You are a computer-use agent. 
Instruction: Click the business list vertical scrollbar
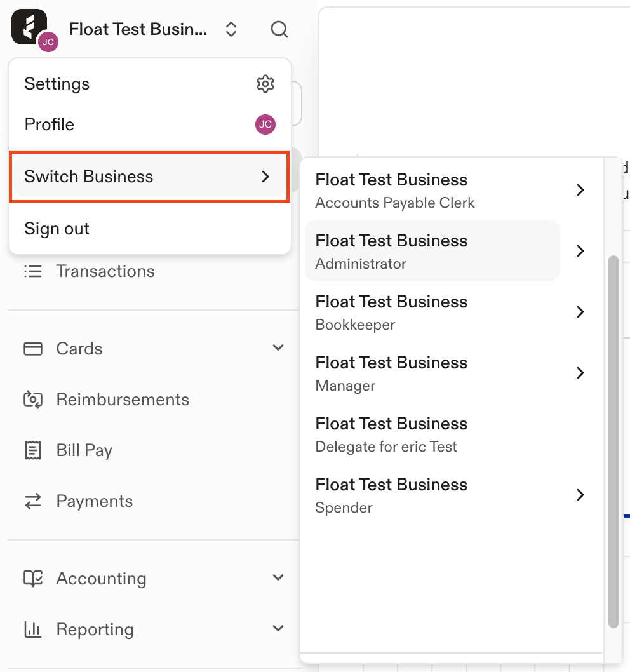pyautogui.click(x=613, y=441)
